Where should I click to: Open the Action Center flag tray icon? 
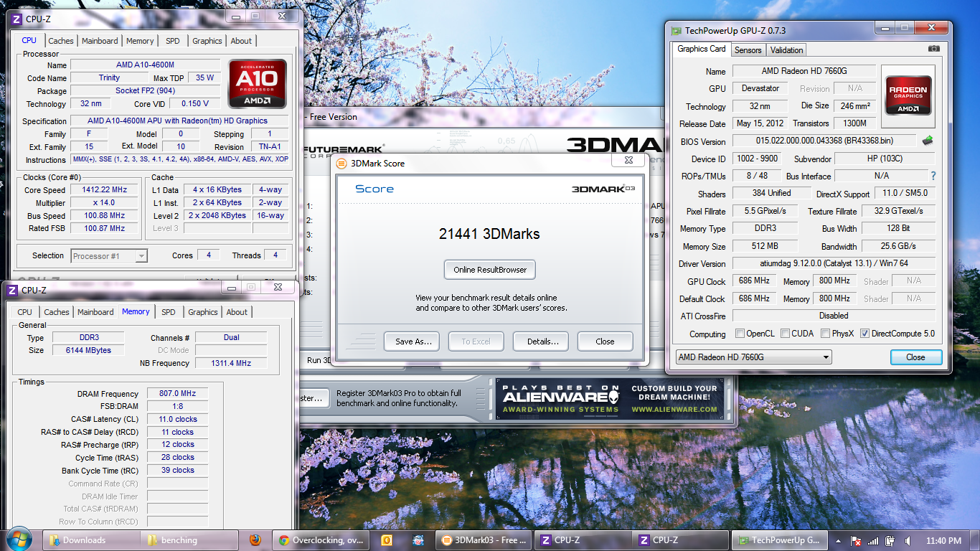[x=855, y=541]
